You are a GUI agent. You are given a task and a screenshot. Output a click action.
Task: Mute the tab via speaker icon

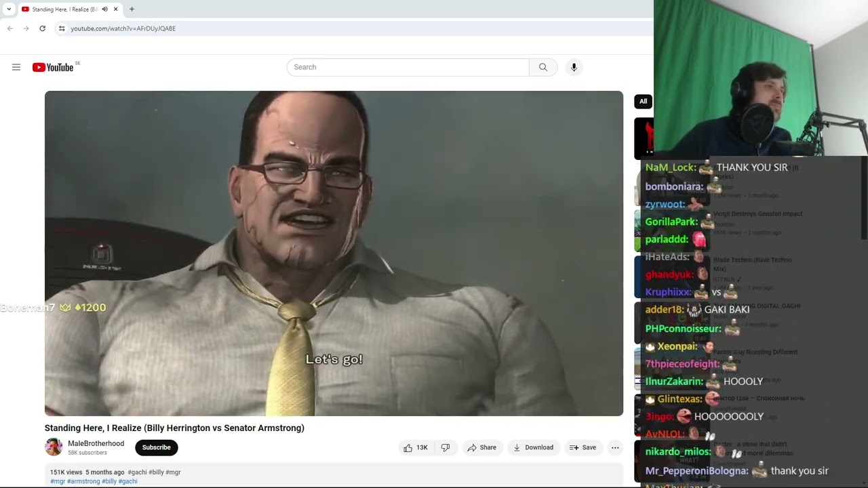coord(104,9)
